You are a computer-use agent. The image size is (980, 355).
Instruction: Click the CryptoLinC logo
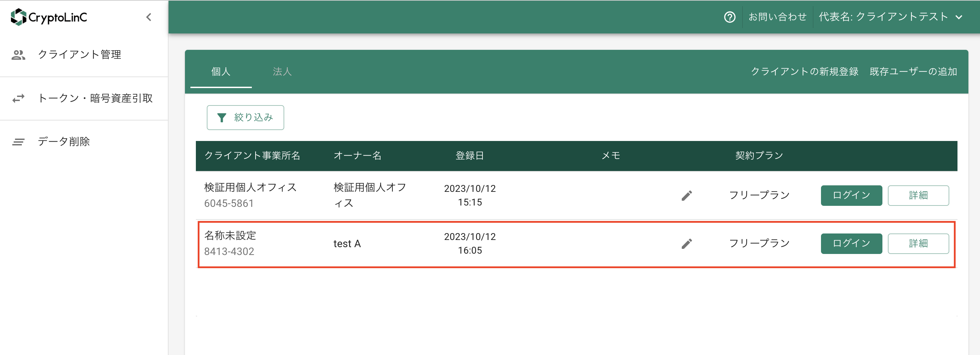49,17
